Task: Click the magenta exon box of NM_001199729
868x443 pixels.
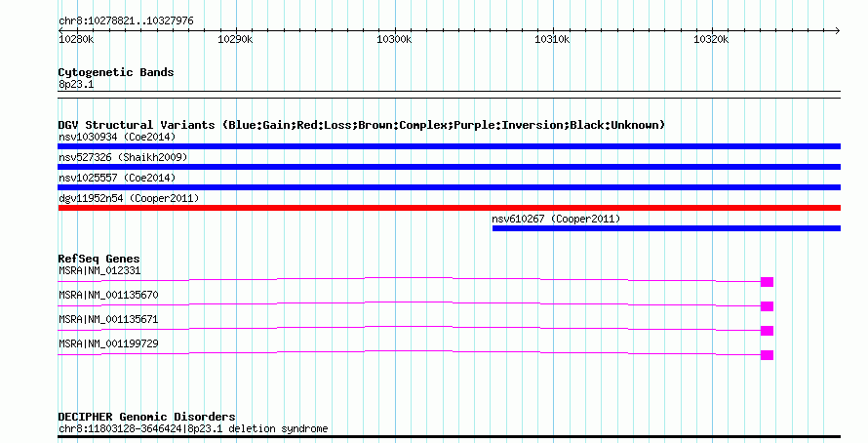Action: [767, 355]
